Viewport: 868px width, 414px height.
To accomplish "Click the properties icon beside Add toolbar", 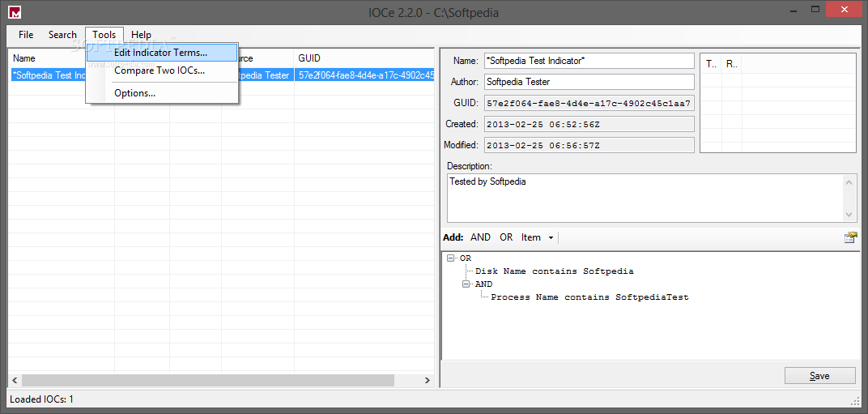I will (850, 237).
